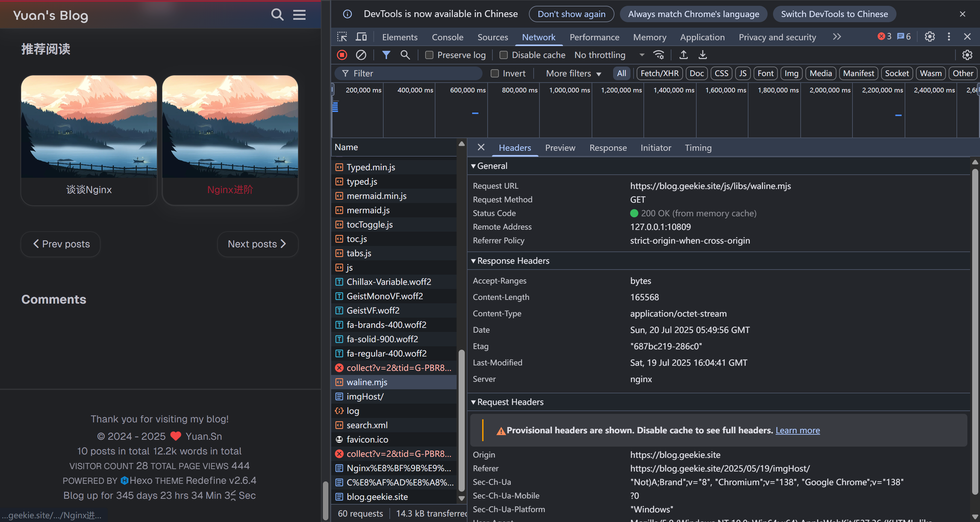Viewport: 980px width, 522px height.
Task: Check the Invert filter checkbox
Action: 494,73
